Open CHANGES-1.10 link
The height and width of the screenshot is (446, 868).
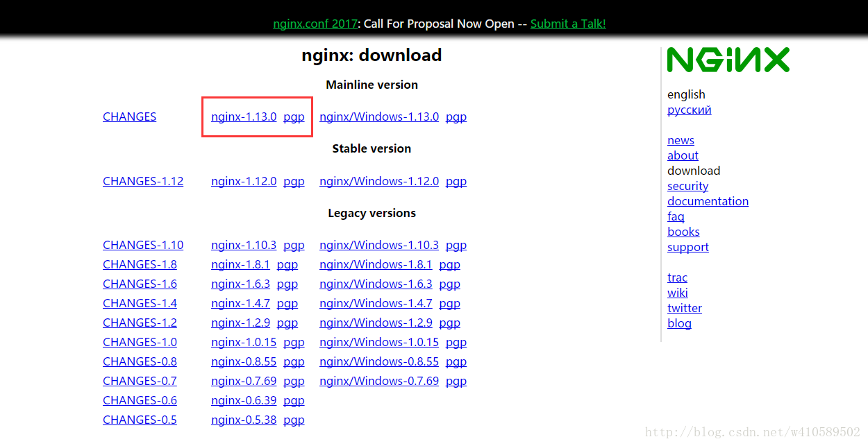point(143,245)
